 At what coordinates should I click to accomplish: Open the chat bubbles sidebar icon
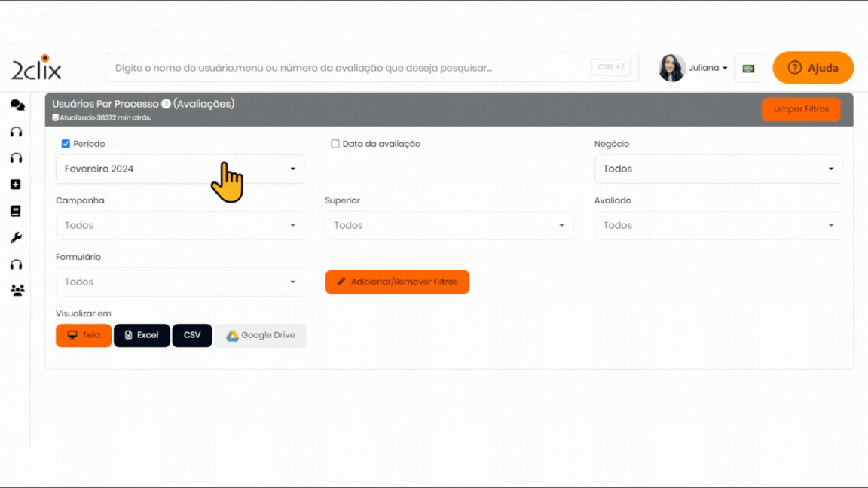[17, 105]
